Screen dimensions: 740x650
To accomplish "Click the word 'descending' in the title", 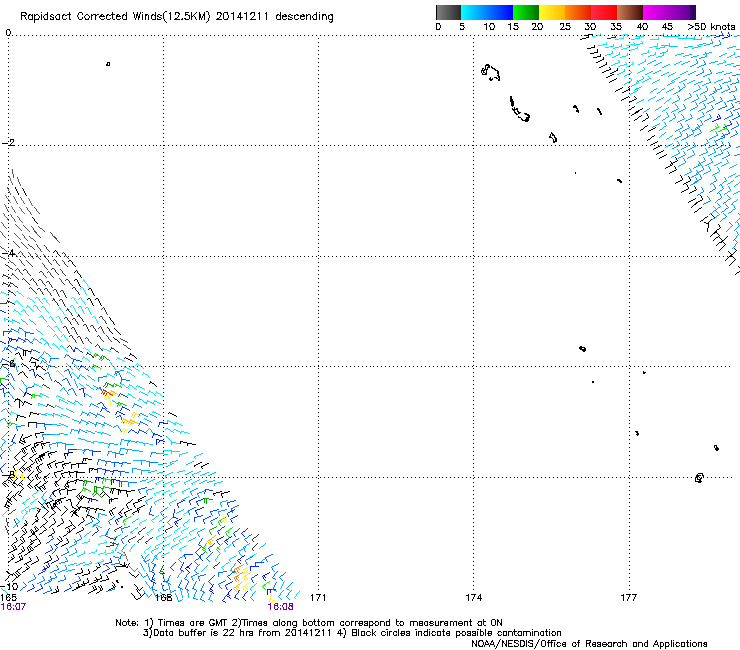I will tap(304, 17).
